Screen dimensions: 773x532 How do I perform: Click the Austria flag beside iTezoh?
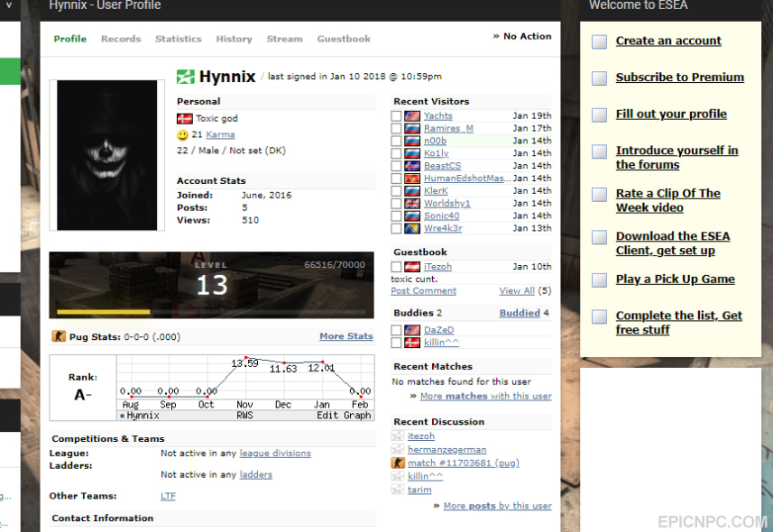coord(412,267)
